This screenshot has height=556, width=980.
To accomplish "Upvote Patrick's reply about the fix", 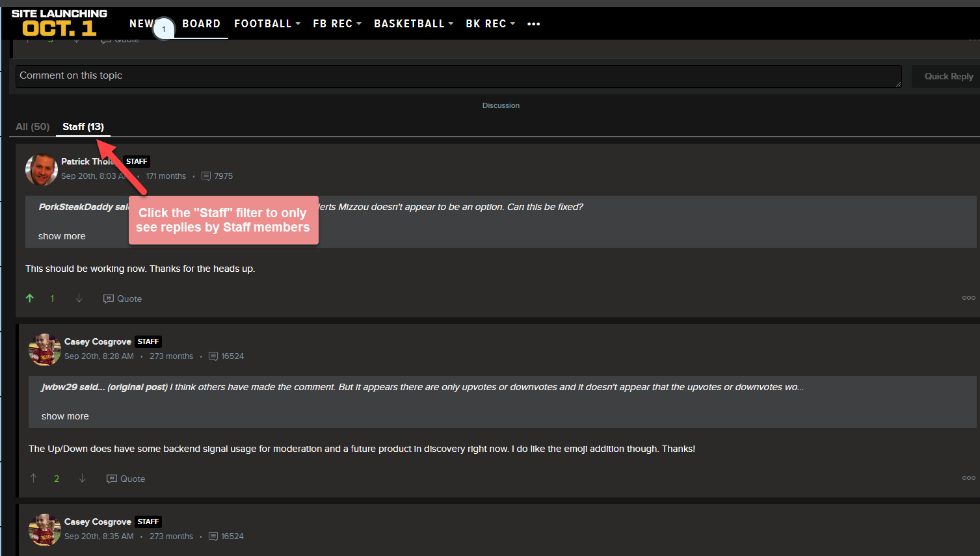I will pyautogui.click(x=29, y=298).
